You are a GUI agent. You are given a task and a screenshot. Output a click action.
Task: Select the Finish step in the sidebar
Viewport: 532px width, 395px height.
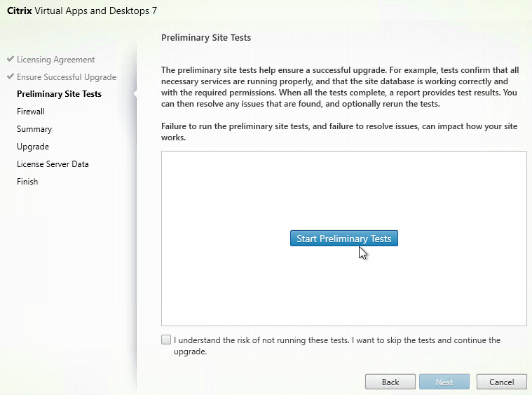tap(27, 182)
